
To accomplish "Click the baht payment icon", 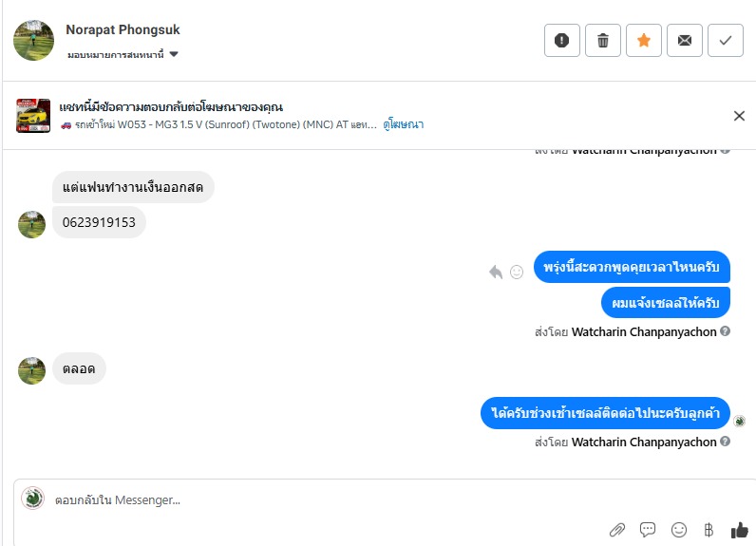I will pyautogui.click(x=708, y=529).
